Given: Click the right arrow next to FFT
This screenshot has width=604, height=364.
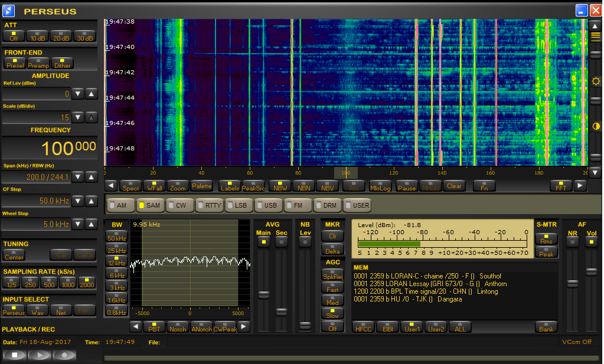Looking at the screenshot, I should (x=580, y=186).
